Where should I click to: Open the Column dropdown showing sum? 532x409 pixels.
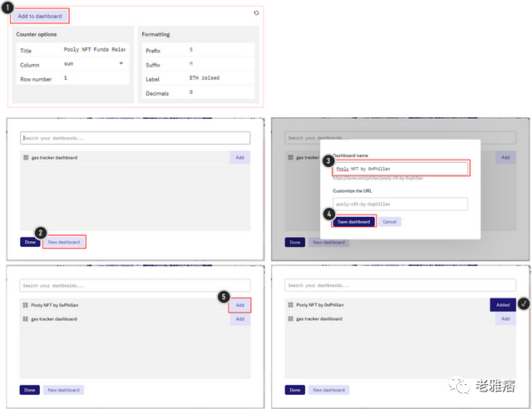click(x=94, y=64)
